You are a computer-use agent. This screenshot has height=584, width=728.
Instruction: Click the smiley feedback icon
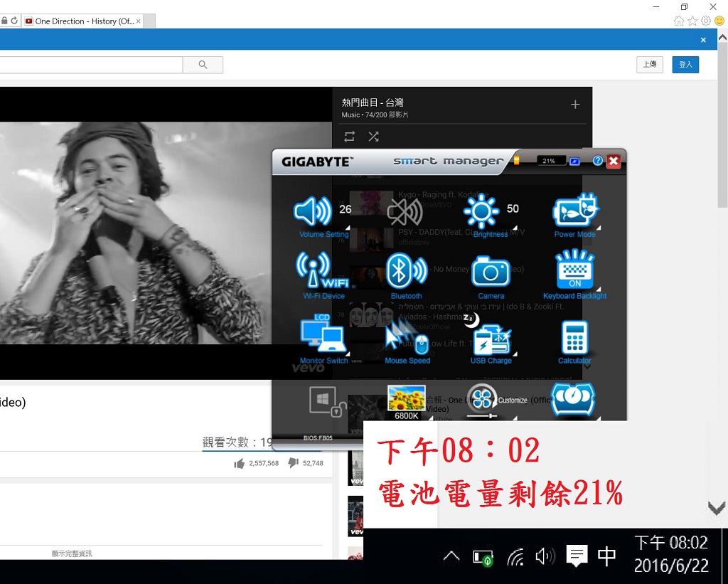[719, 21]
